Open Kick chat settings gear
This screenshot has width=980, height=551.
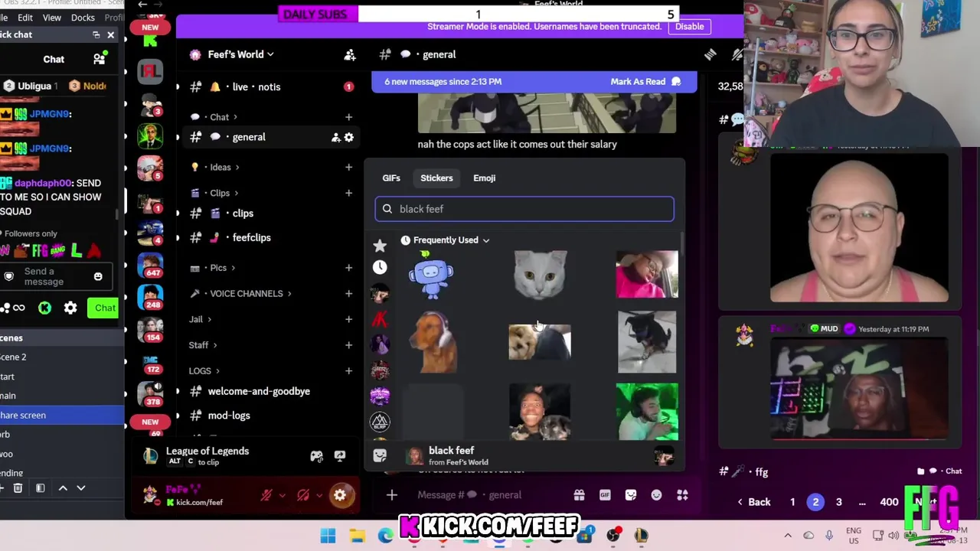[70, 308]
